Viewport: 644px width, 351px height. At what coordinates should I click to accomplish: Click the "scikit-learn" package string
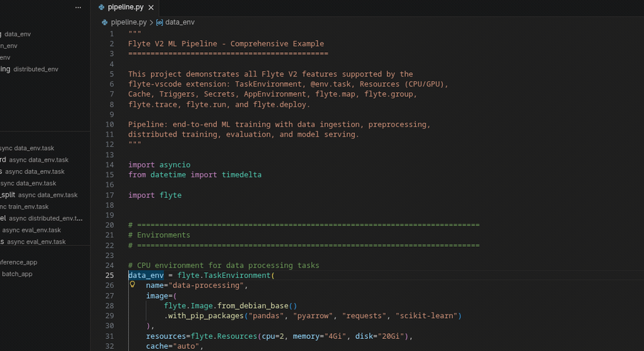tap(426, 316)
